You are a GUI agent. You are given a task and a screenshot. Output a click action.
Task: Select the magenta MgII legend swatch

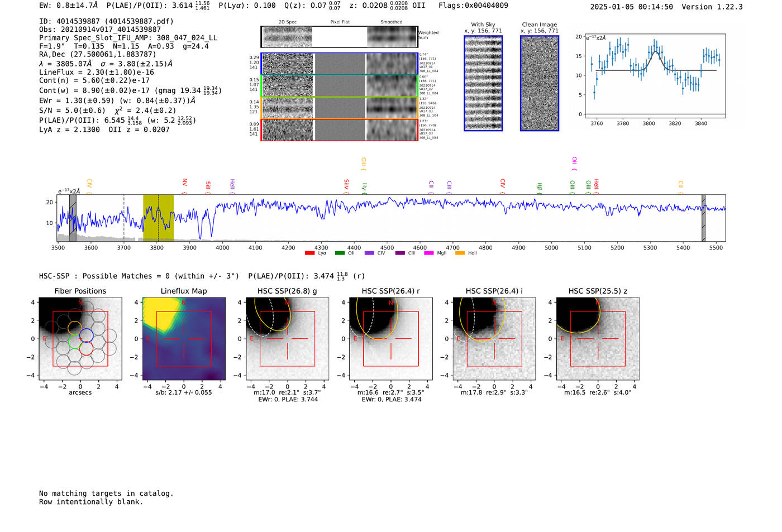pyautogui.click(x=430, y=253)
